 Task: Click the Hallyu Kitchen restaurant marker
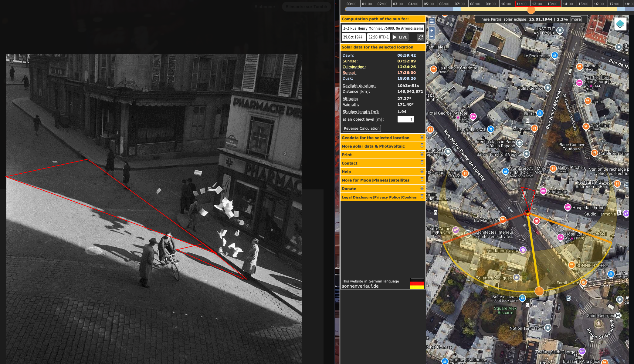pyautogui.click(x=553, y=169)
